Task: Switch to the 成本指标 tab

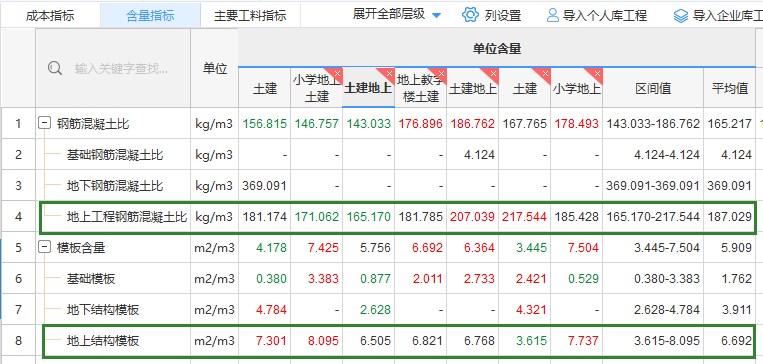Action: [50, 16]
